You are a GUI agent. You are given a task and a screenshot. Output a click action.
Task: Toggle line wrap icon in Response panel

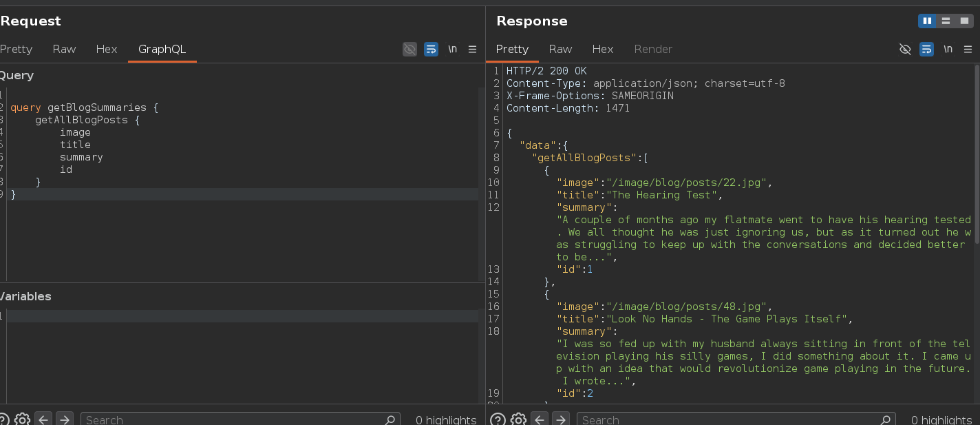(x=927, y=49)
